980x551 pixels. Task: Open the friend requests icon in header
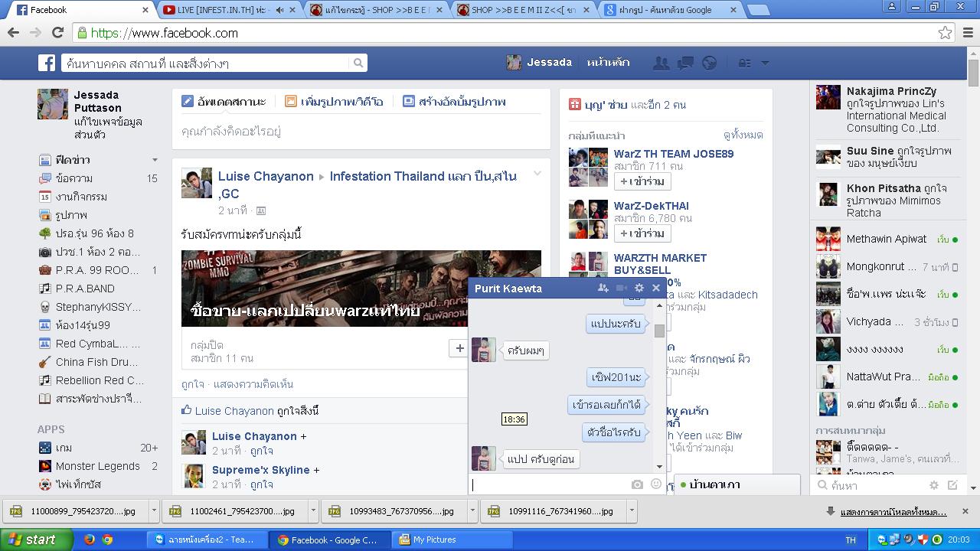(x=661, y=63)
